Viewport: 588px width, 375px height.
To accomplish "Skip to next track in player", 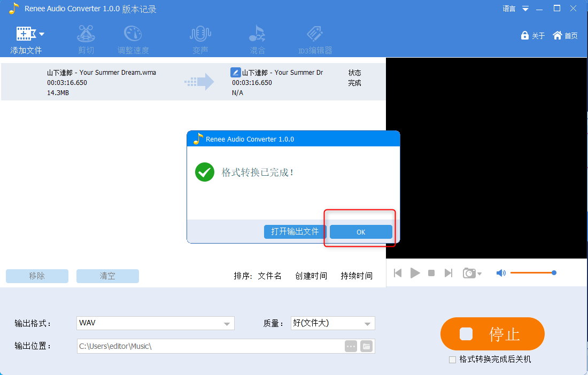I will [x=448, y=273].
